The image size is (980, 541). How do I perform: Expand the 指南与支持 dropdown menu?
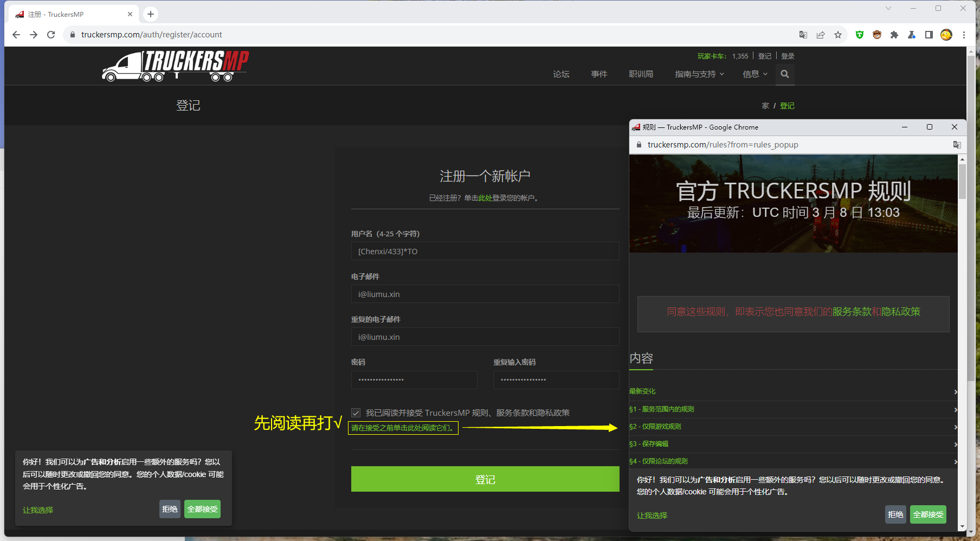(699, 74)
